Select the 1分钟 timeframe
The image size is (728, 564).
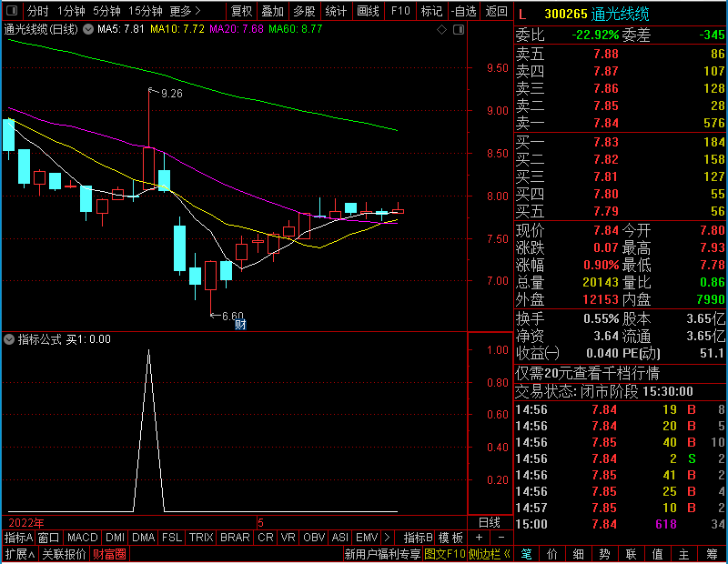(x=71, y=11)
